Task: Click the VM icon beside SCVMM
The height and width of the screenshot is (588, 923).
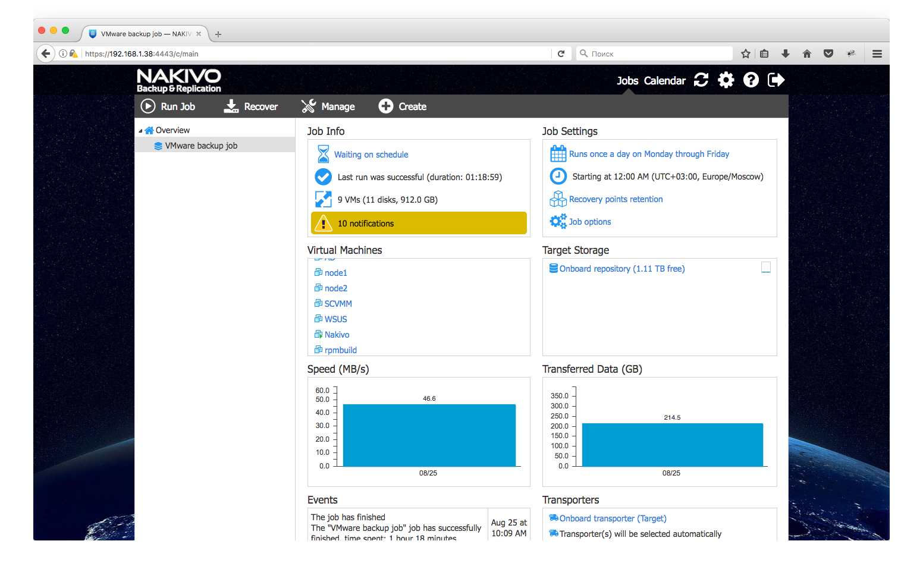Action: pyautogui.click(x=318, y=303)
